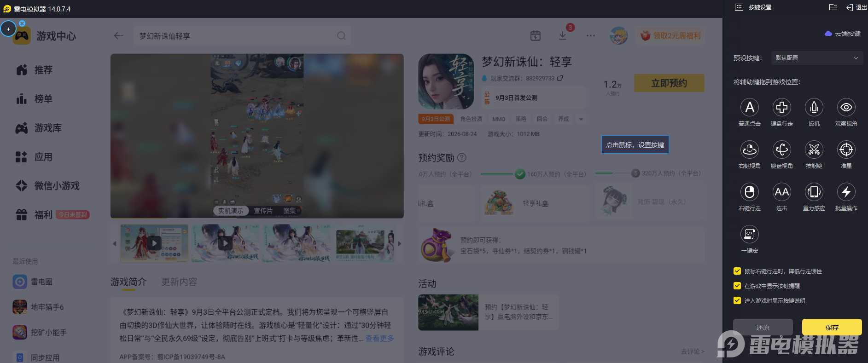The image size is (868, 363).
Task: Open 应用 apps in the sidebar
Action: [x=35, y=157]
